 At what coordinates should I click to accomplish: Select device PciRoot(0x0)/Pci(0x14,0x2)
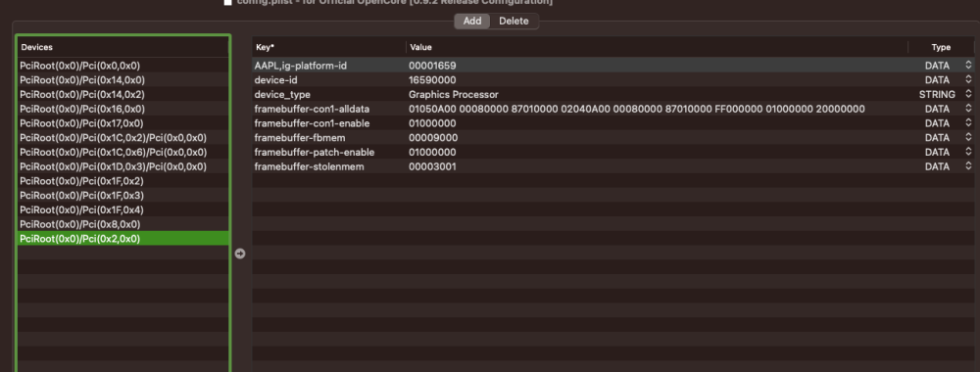click(x=122, y=94)
